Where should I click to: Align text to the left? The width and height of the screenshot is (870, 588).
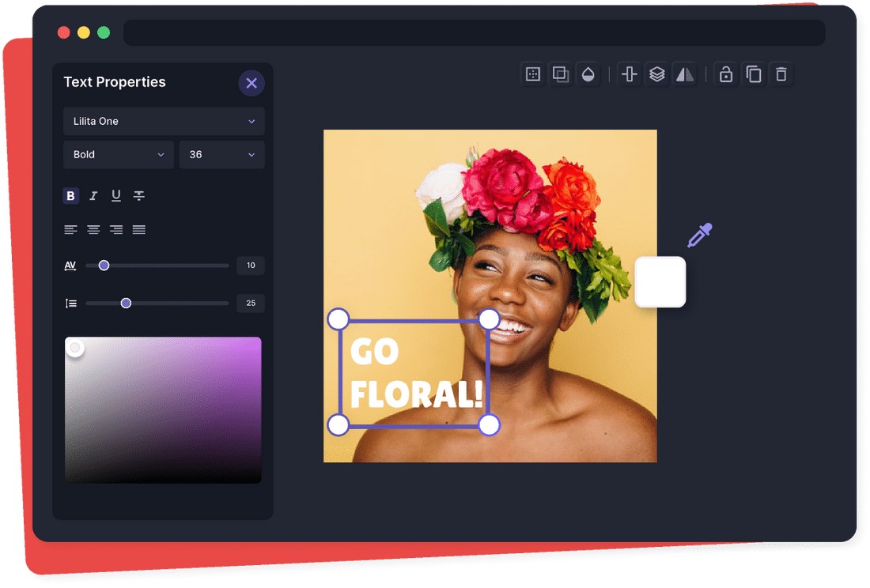pyautogui.click(x=71, y=230)
